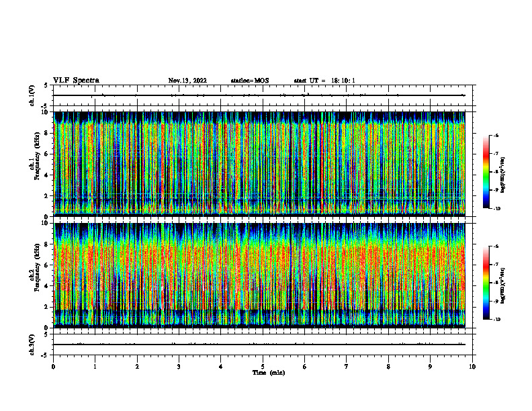Screen dimensions: 532x411
Task: Click the '-7' label on ch.2 colorbar
Action: pos(496,265)
